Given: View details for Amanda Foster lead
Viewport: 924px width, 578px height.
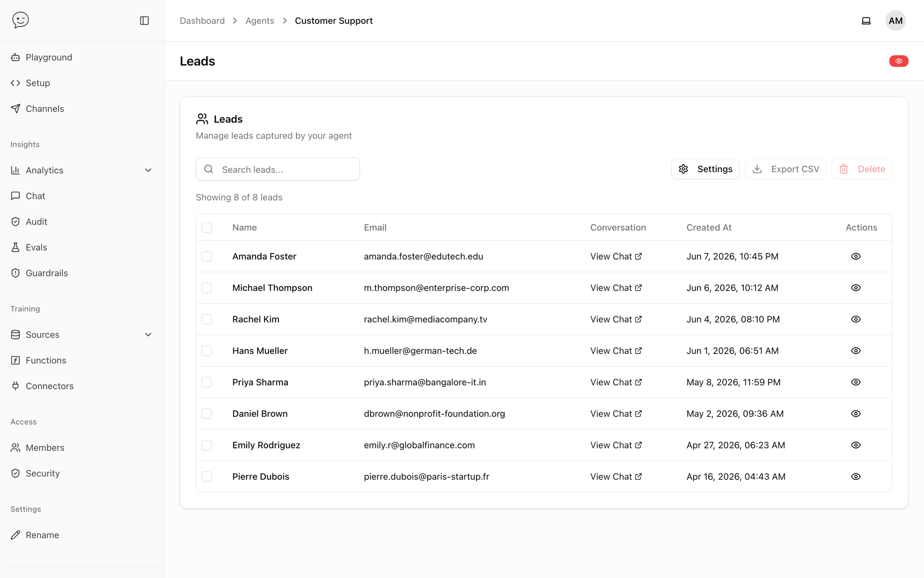Looking at the screenshot, I should [x=855, y=256].
